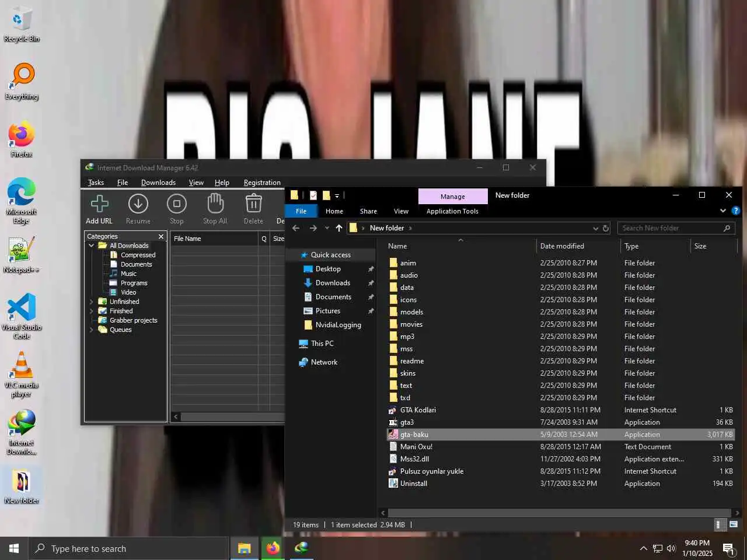Sort files by Name column header
Viewport: 747px width, 560px height.
pos(460,246)
